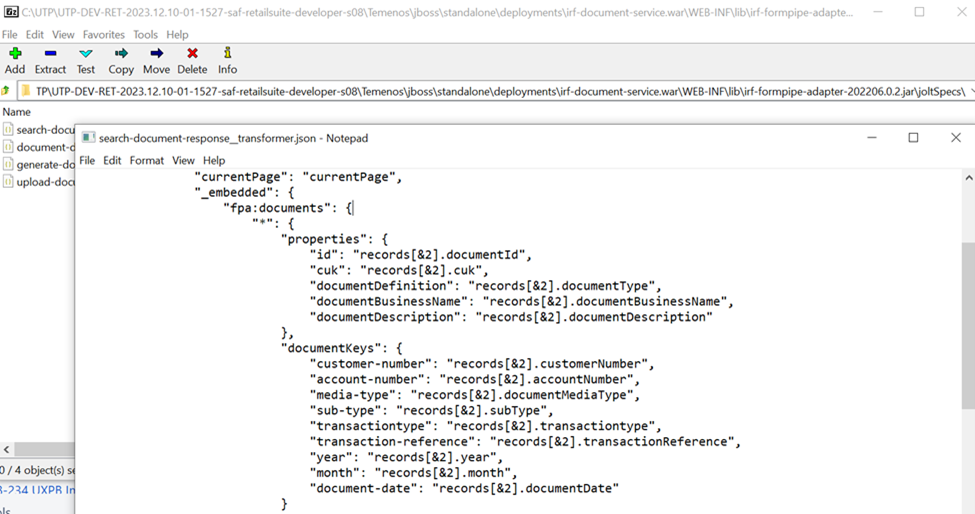Image resolution: width=975 pixels, height=514 pixels.
Task: Click the "year" line in Notepad
Action: click(407, 457)
